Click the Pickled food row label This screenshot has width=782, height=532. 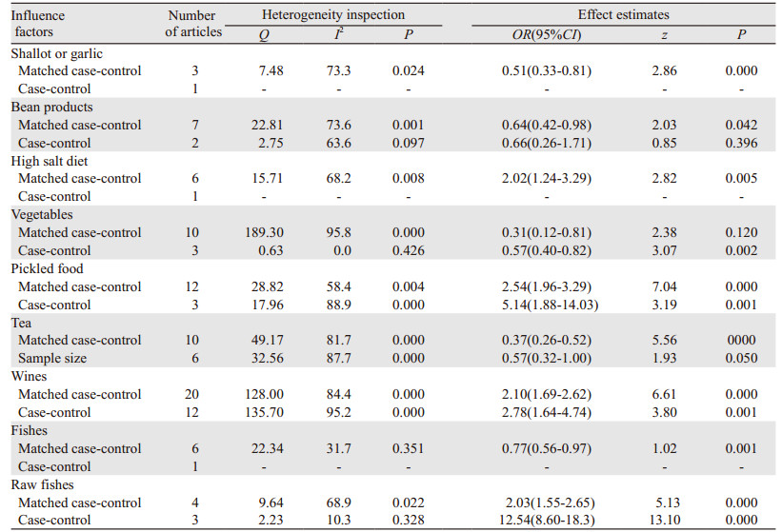point(47,269)
